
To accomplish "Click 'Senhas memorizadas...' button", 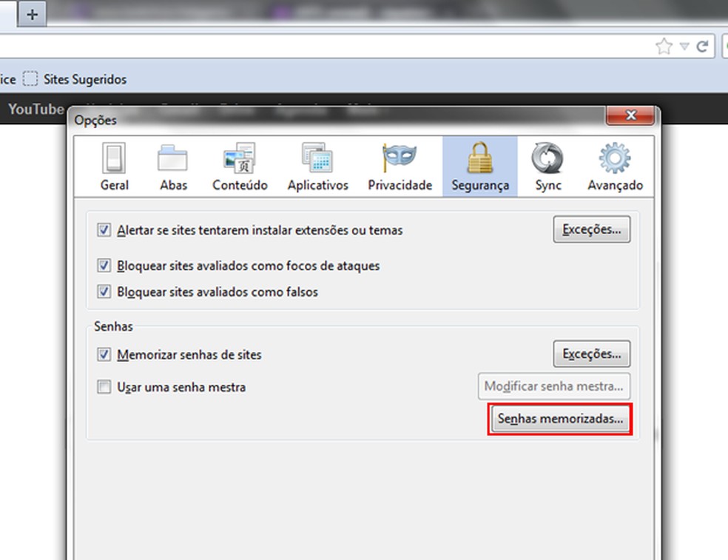I will click(x=560, y=419).
